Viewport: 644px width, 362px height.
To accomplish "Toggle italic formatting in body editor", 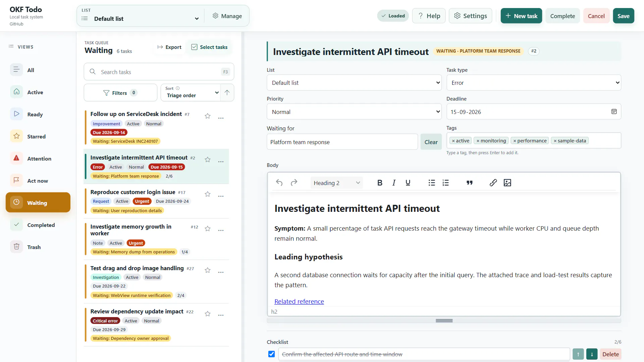I will 394,183.
